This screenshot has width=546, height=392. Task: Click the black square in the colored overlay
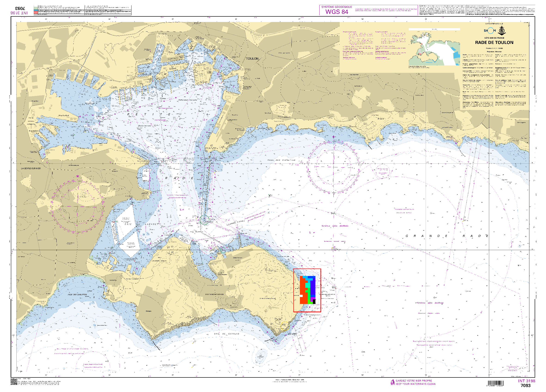[x=314, y=301]
